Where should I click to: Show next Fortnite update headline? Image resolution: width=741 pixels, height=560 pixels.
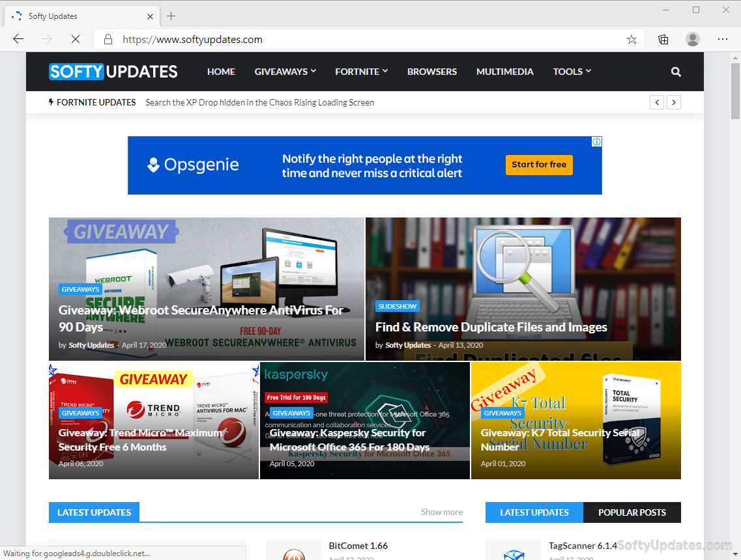pyautogui.click(x=674, y=102)
